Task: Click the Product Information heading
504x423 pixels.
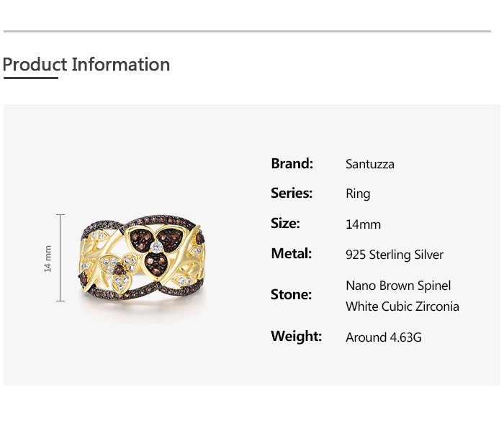Action: [86, 65]
